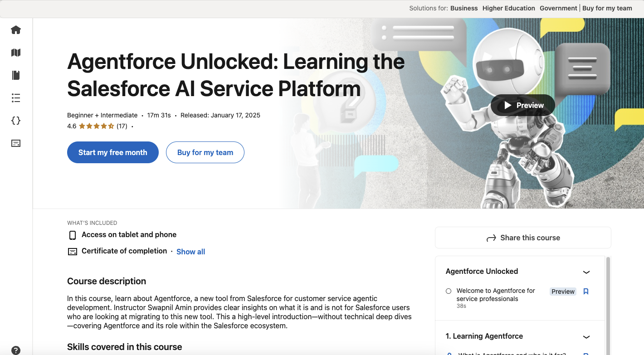Open the Home icon in sidebar
Image resolution: width=644 pixels, height=355 pixels.
click(x=16, y=30)
